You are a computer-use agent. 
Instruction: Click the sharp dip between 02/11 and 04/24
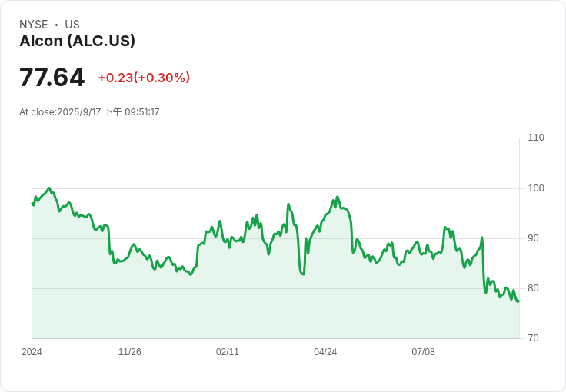coord(304,274)
